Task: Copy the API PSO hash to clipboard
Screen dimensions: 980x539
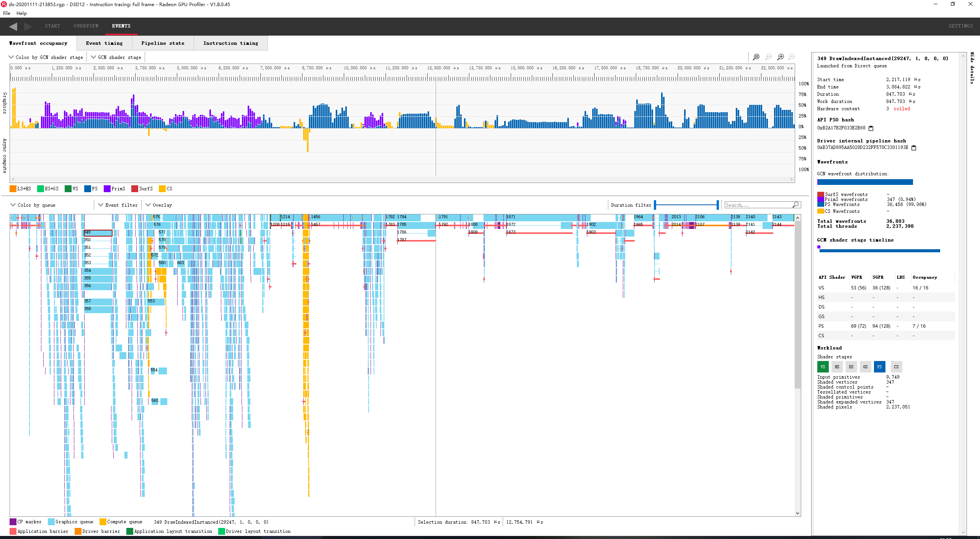Action: click(x=871, y=128)
